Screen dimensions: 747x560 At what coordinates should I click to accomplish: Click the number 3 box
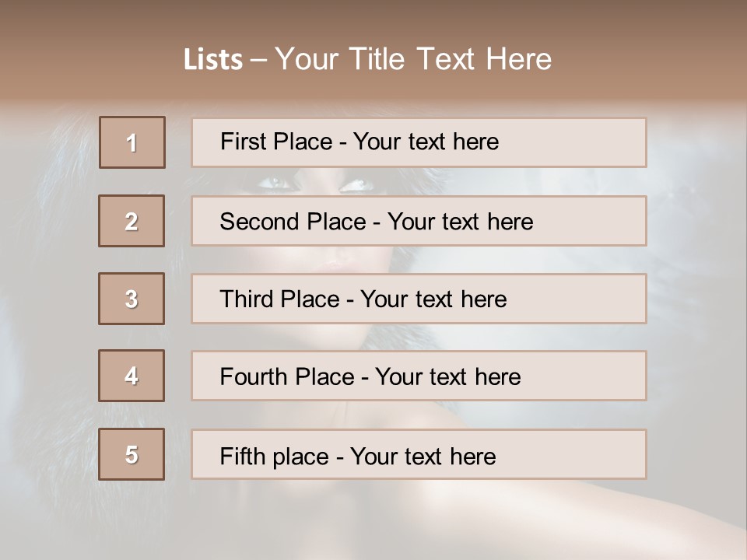coord(132,299)
